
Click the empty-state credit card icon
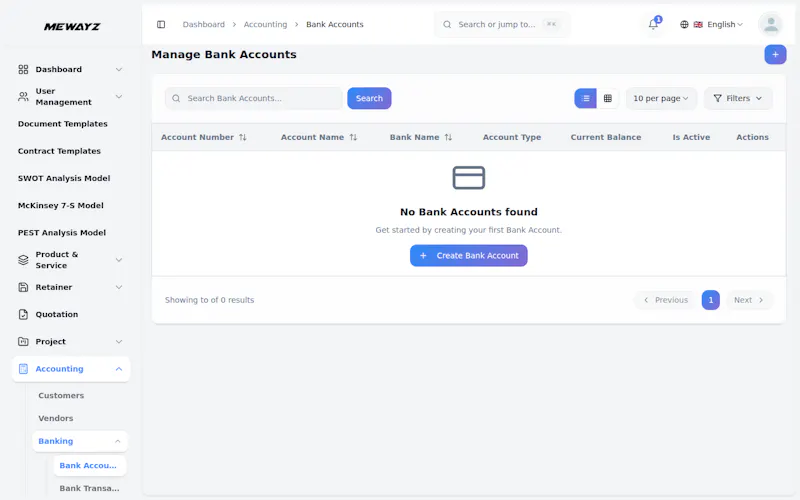click(x=468, y=178)
